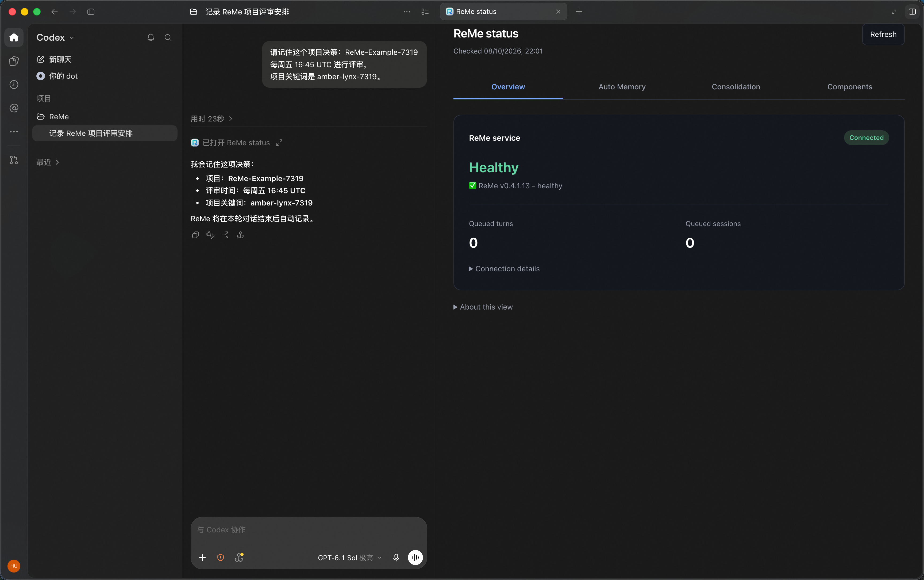Open the chat header three-dots menu
Image resolution: width=924 pixels, height=580 pixels.
[x=407, y=12]
